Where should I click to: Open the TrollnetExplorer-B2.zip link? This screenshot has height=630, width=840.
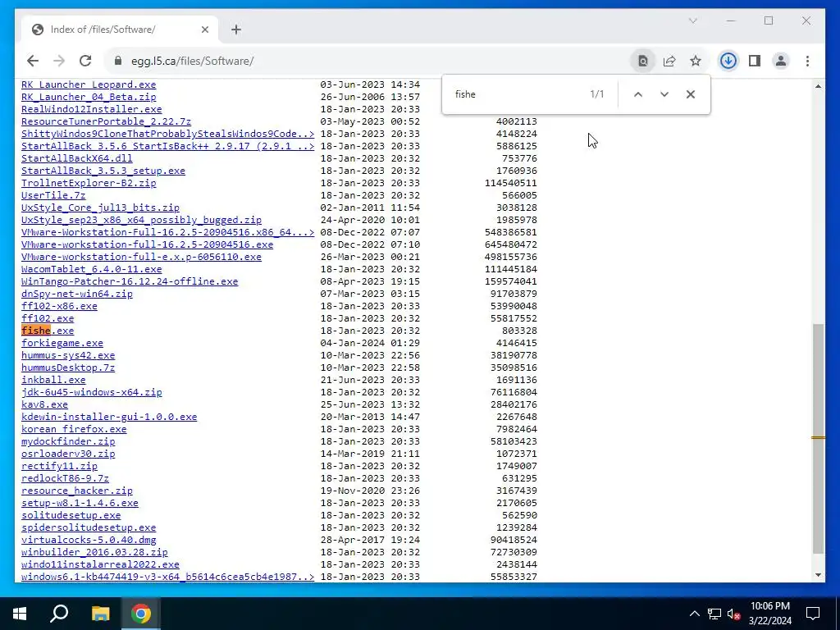tap(89, 183)
